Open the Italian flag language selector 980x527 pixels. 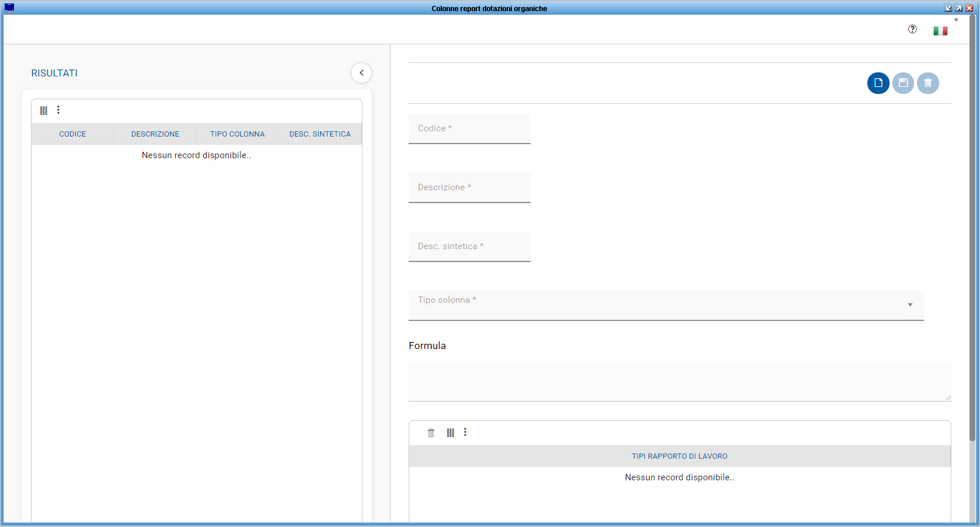coord(940,31)
